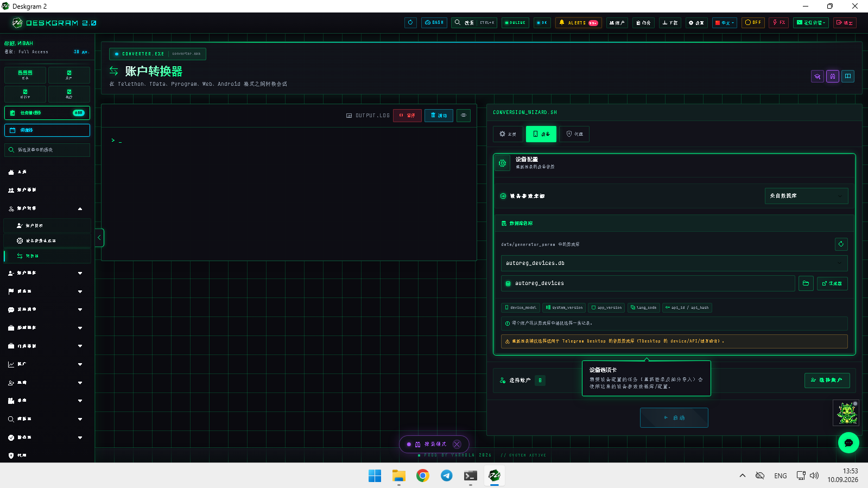Select the converter swap-arrows sidebar item
868x488 pixels.
coord(47,256)
